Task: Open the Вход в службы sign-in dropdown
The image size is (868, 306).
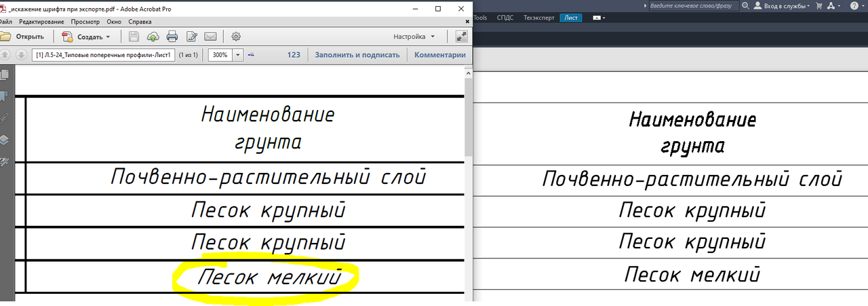Action: click(781, 5)
